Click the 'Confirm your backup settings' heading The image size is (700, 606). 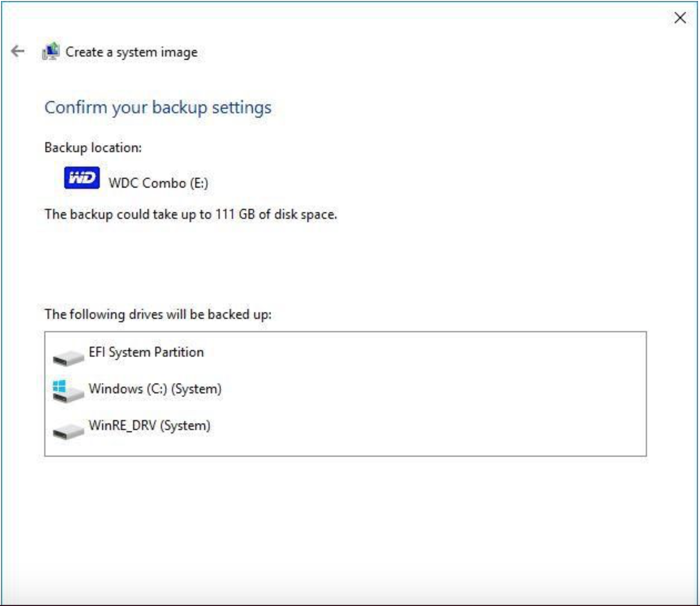[158, 107]
